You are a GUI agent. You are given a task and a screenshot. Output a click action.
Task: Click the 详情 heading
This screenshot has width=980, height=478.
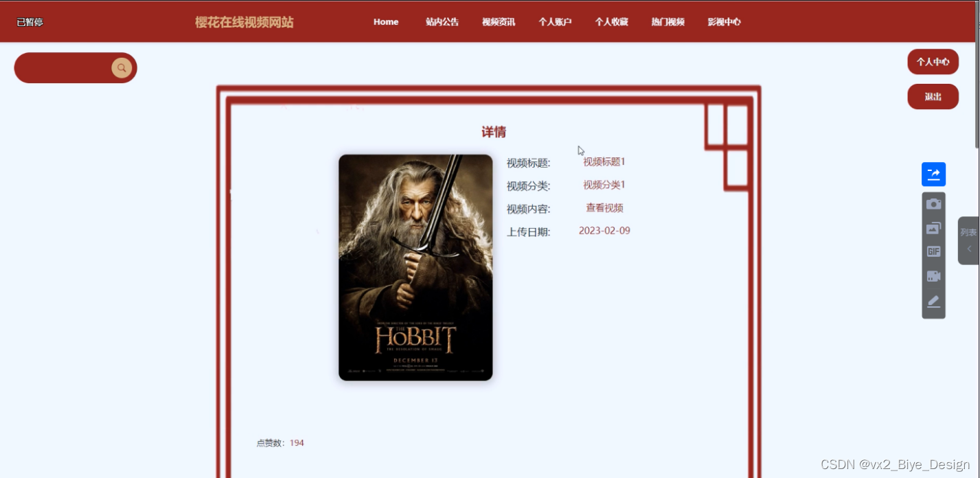tap(494, 132)
